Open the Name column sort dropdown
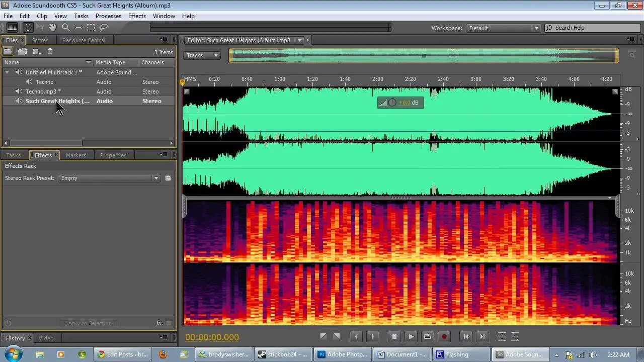644x362 pixels. pyautogui.click(x=89, y=62)
